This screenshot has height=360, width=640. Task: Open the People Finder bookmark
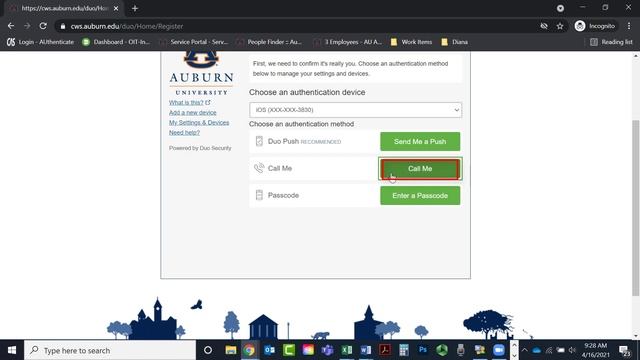(x=269, y=42)
